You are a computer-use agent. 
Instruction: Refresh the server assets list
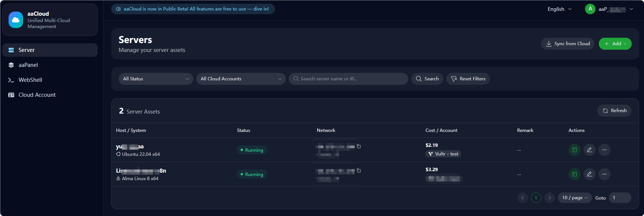[x=614, y=111]
